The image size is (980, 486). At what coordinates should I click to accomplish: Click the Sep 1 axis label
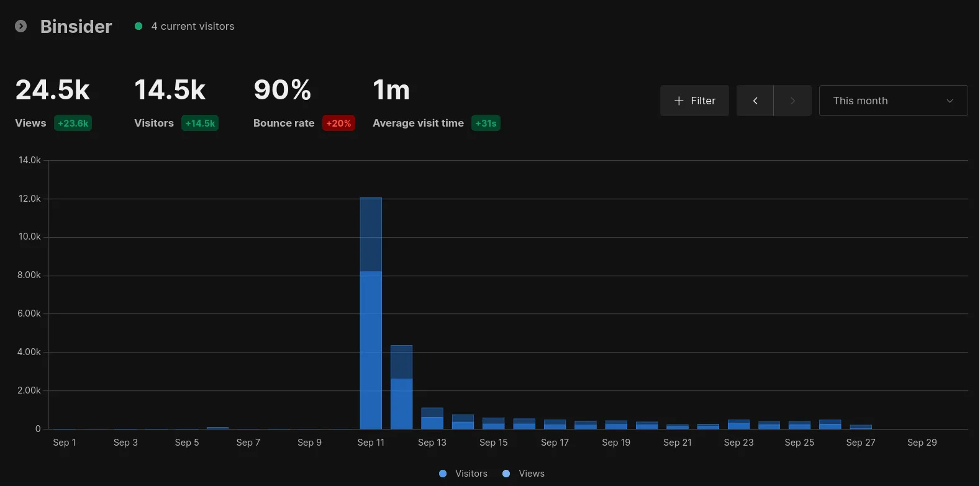click(x=65, y=443)
